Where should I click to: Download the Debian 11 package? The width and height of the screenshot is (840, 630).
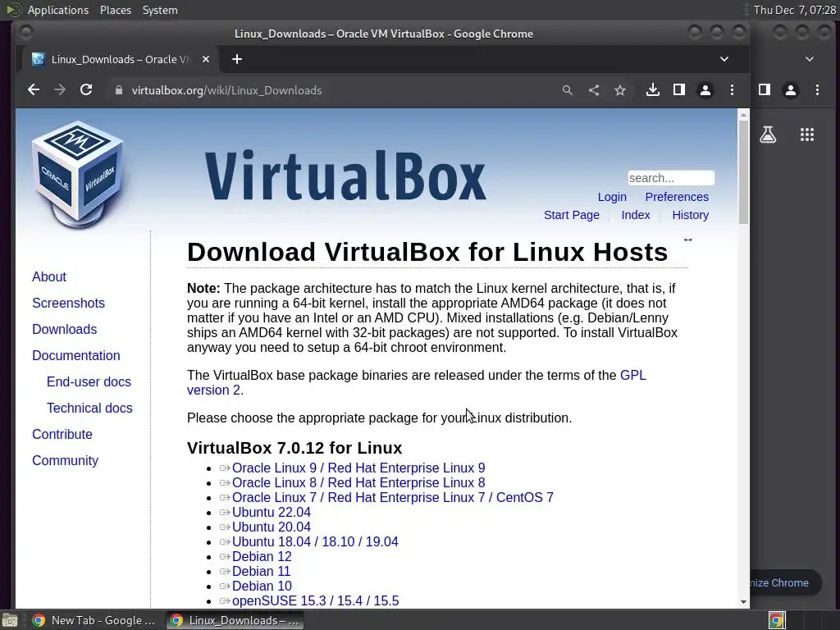tap(261, 572)
